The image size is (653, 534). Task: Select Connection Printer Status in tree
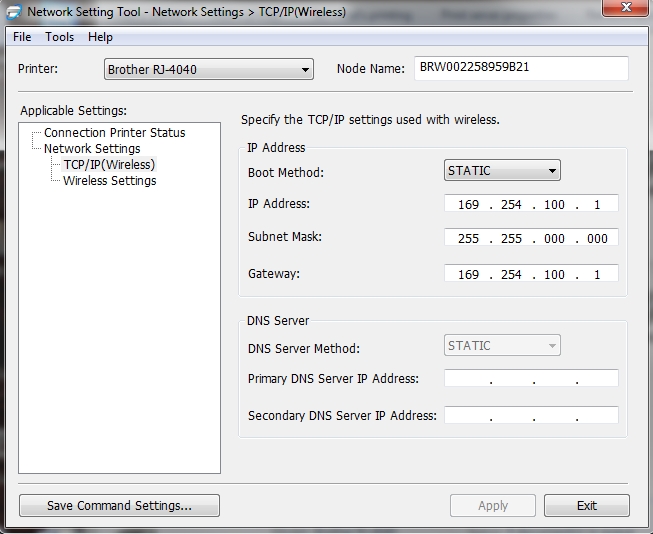114,132
